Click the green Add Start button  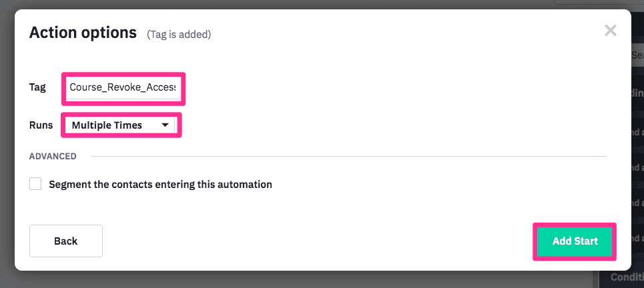point(574,241)
